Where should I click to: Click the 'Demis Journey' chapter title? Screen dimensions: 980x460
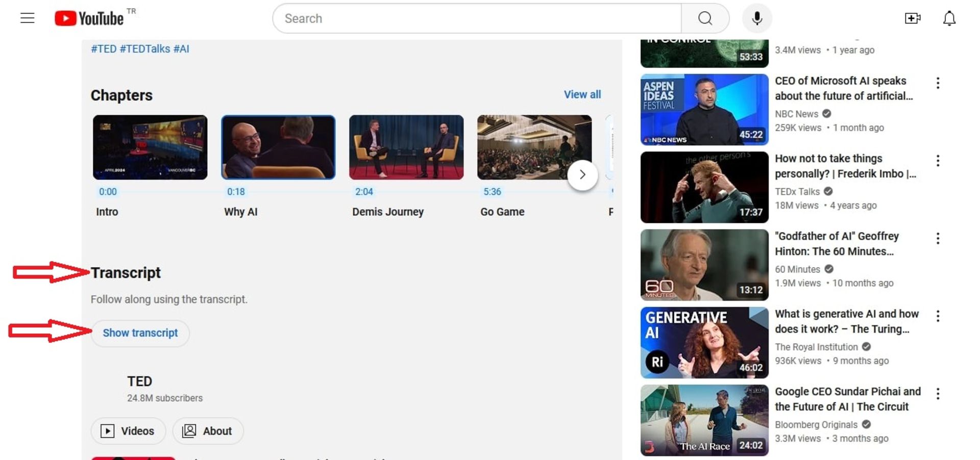pyautogui.click(x=388, y=212)
